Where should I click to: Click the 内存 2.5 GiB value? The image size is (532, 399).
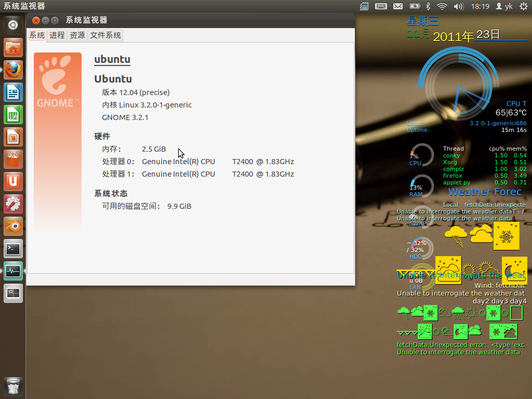154,149
